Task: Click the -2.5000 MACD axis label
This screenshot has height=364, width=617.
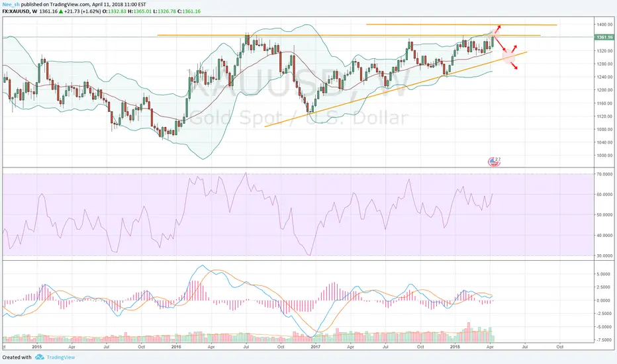Action: (x=603, y=314)
